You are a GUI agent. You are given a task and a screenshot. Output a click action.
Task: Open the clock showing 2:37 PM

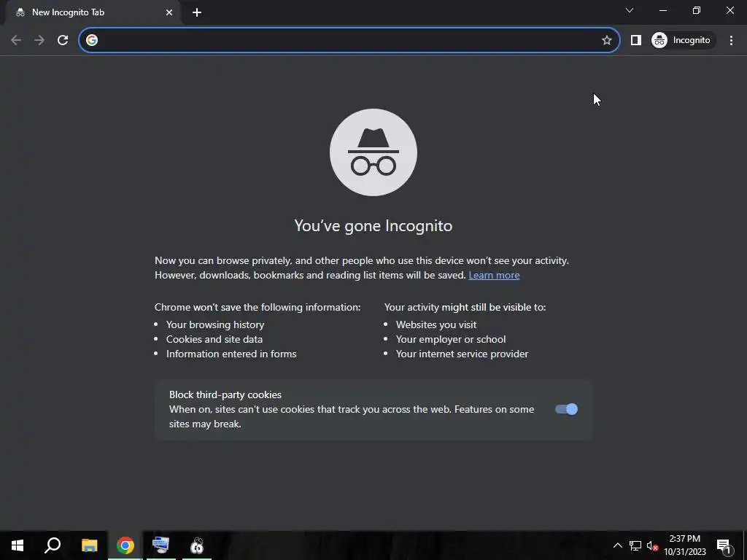tap(685, 545)
